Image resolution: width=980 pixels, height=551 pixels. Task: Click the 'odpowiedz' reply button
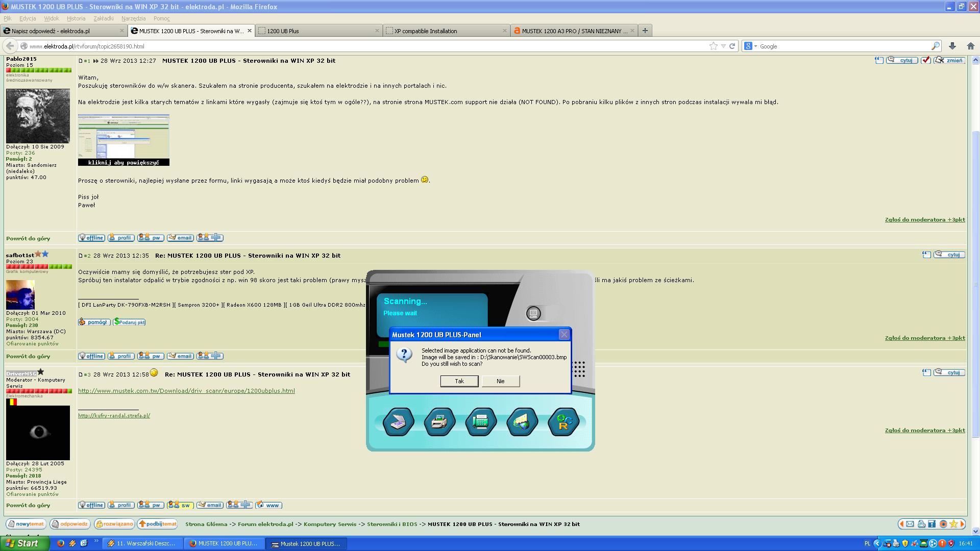[70, 524]
